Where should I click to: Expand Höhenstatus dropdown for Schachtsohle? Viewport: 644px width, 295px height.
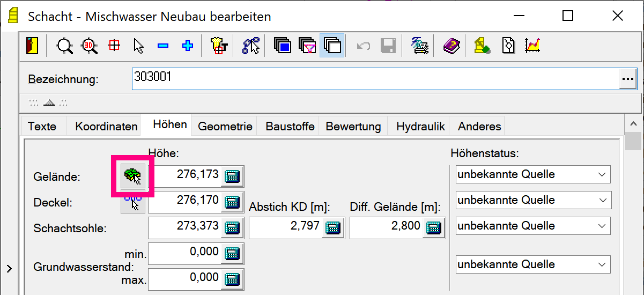pyautogui.click(x=532, y=226)
